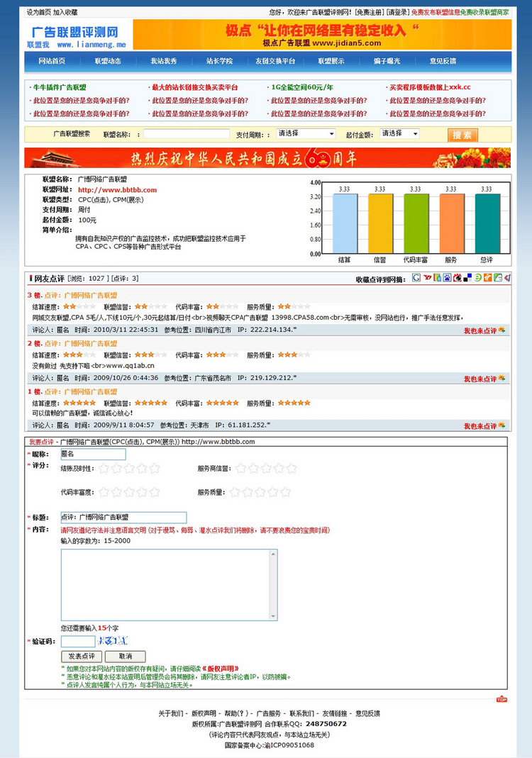532x758 pixels.
Task: Click the 结算 blue chart bar
Action: [345, 223]
